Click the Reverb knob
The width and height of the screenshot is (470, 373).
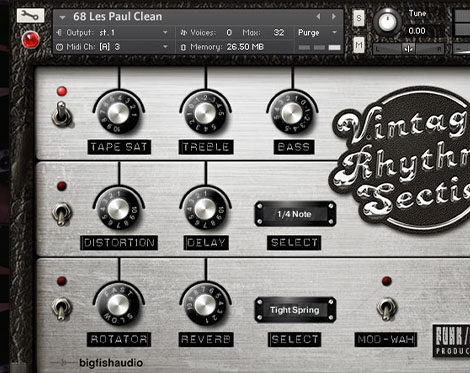[205, 305]
